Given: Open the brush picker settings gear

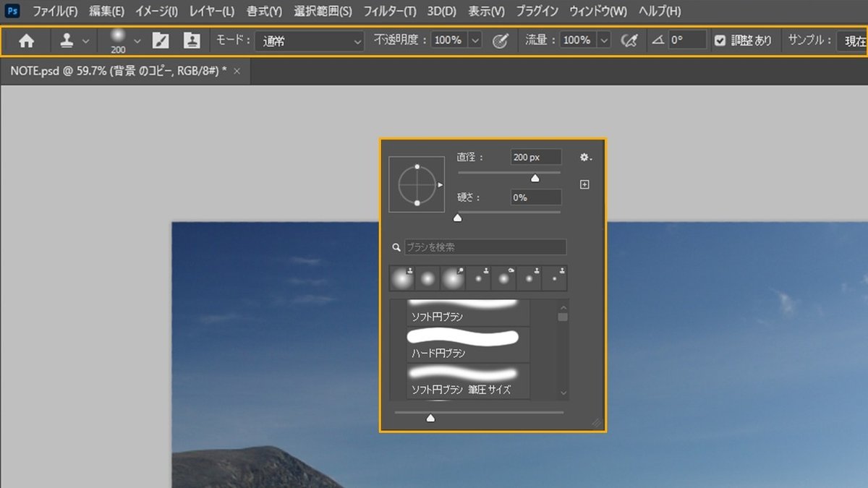Looking at the screenshot, I should 584,156.
